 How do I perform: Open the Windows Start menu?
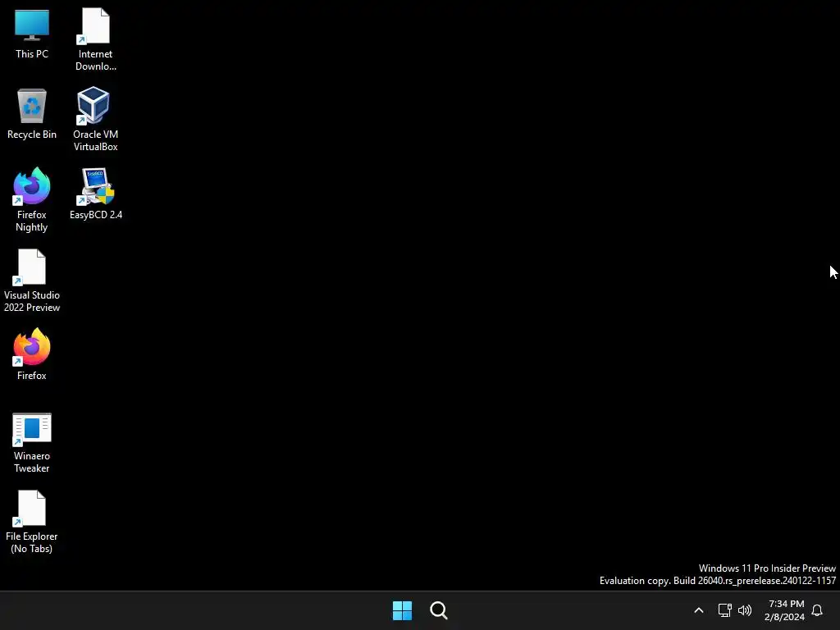click(402, 610)
